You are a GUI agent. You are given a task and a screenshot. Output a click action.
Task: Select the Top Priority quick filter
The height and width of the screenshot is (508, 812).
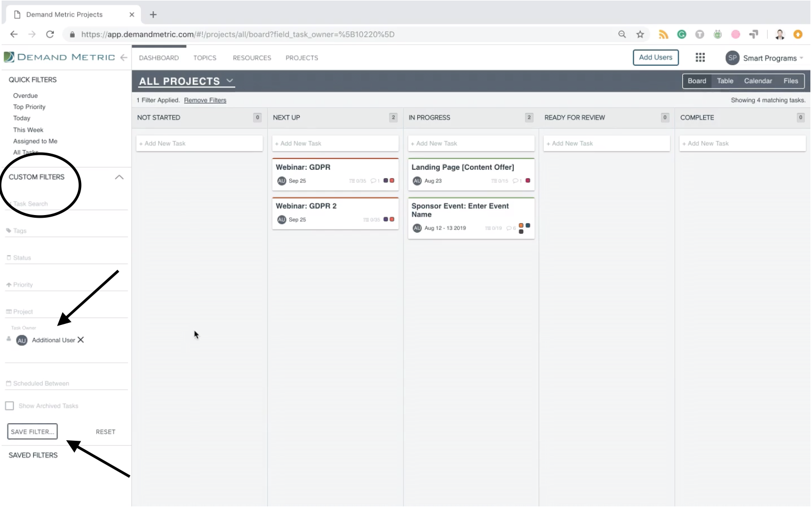coord(29,107)
